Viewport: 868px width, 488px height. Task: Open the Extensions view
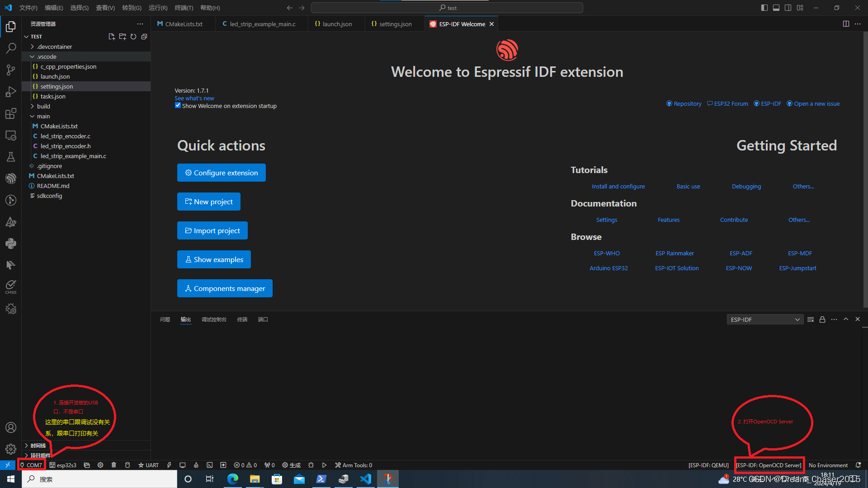(11, 113)
